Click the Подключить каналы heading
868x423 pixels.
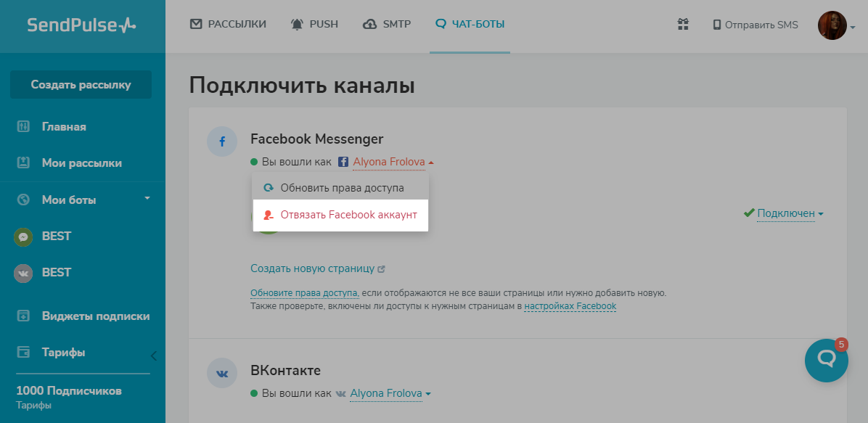click(302, 86)
